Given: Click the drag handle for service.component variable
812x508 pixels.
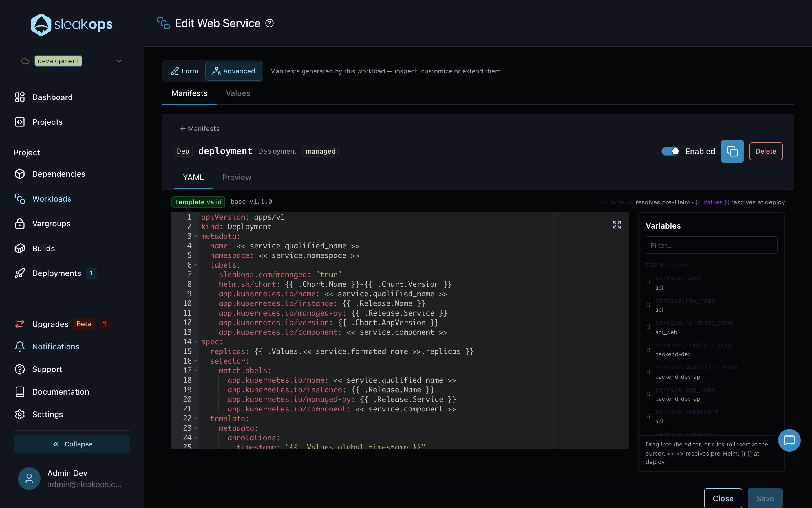Looking at the screenshot, I should tap(648, 416).
